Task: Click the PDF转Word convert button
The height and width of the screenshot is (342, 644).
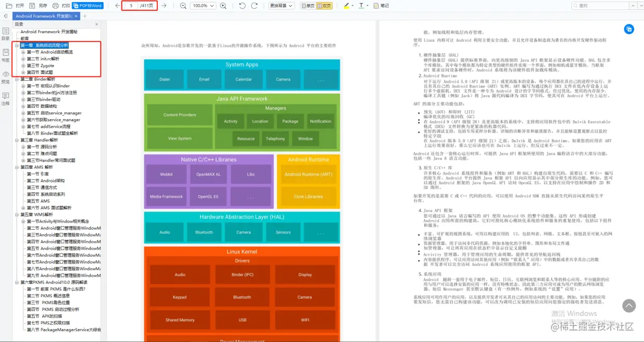Action: [88, 6]
